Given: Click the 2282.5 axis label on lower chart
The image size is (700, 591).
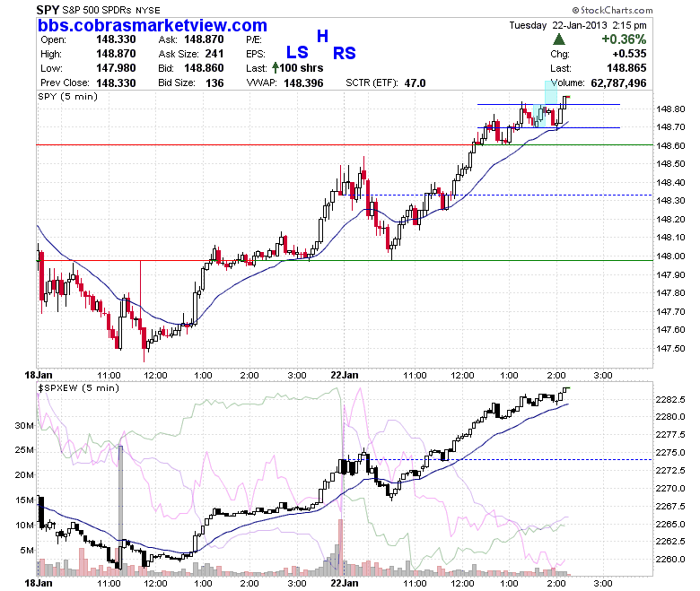Looking at the screenshot, I should pyautogui.click(x=670, y=400).
